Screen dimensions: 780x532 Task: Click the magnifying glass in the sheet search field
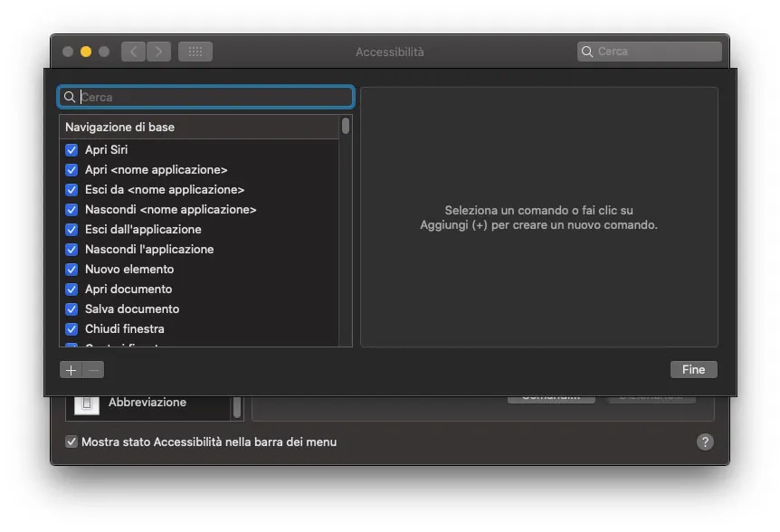(x=71, y=97)
